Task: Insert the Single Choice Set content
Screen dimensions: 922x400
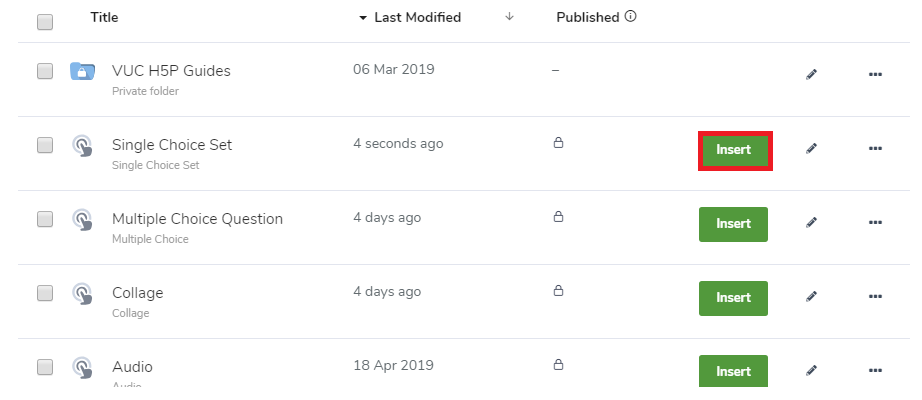Action: point(735,151)
